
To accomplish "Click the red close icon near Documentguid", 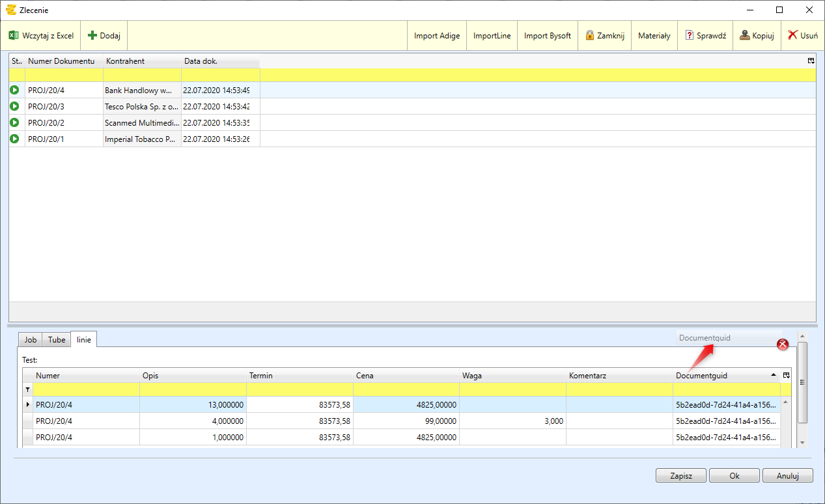I will [x=783, y=344].
